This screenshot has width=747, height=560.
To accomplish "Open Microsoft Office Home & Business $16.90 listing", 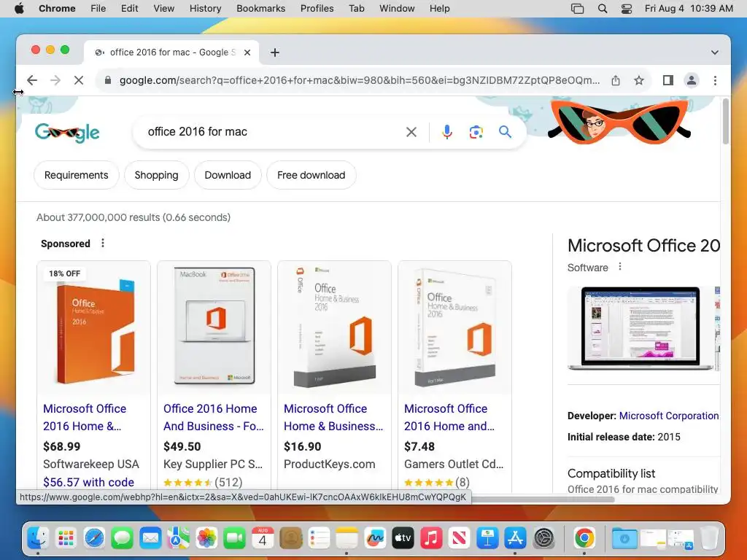I will [333, 417].
